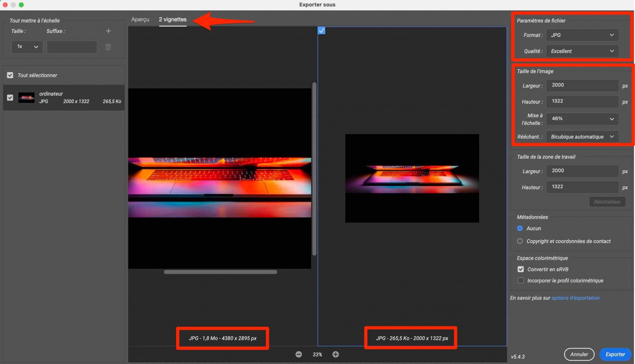Image resolution: width=635 pixels, height=364 pixels.
Task: Disable Convertir en sRVB
Action: tap(521, 269)
